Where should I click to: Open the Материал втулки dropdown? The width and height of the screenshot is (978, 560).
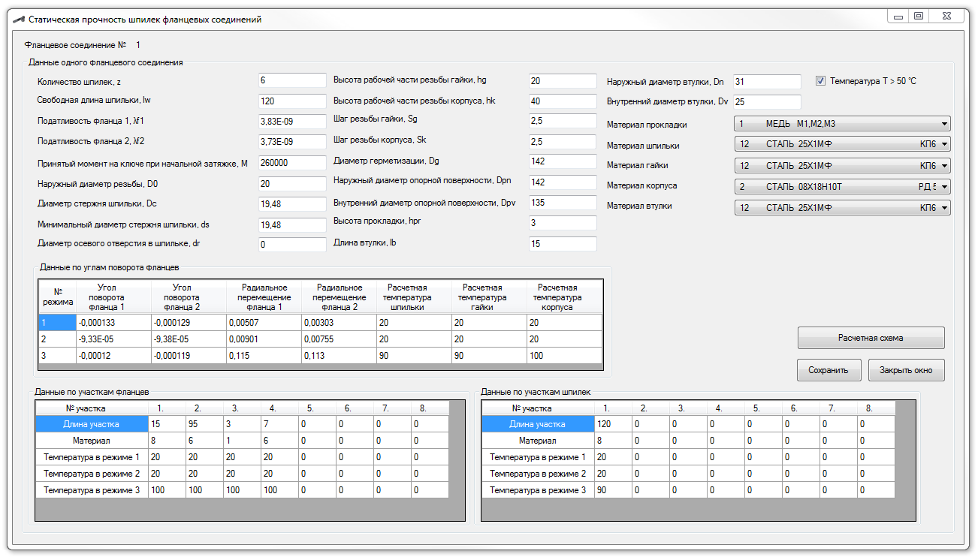pyautogui.click(x=842, y=208)
